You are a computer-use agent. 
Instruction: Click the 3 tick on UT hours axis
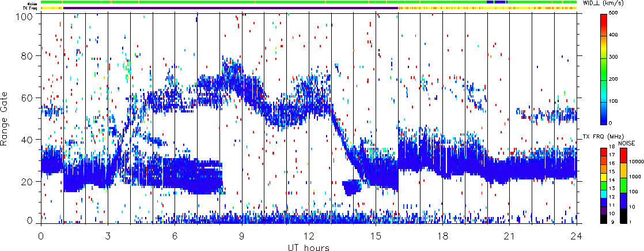tap(108, 235)
